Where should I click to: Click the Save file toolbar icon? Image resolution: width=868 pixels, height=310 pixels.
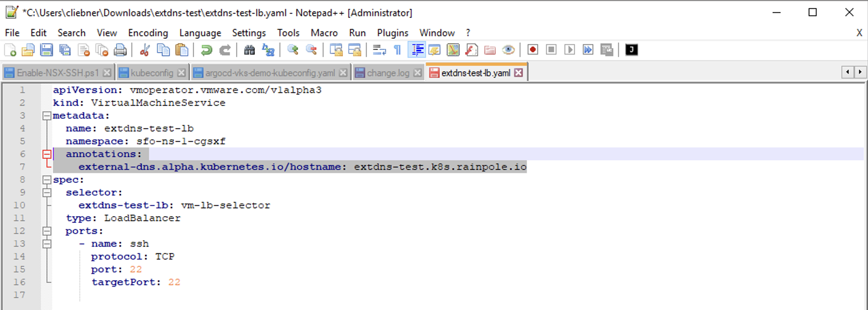coord(46,50)
